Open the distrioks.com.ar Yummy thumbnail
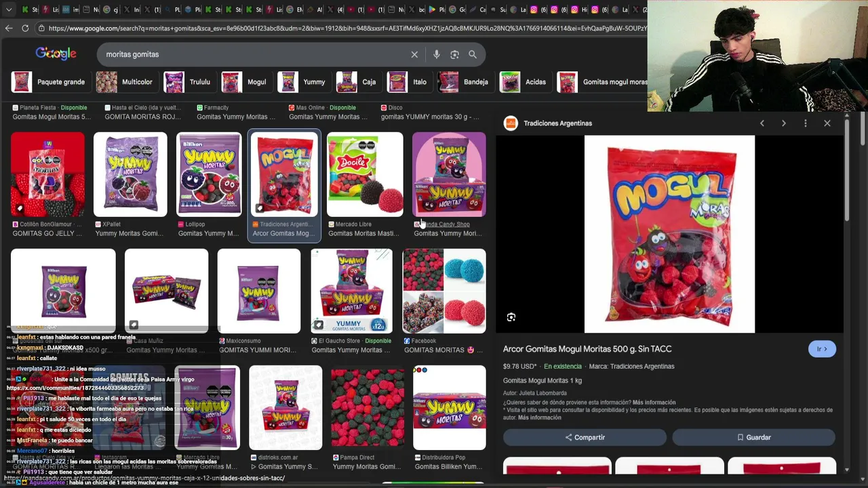 click(285, 408)
